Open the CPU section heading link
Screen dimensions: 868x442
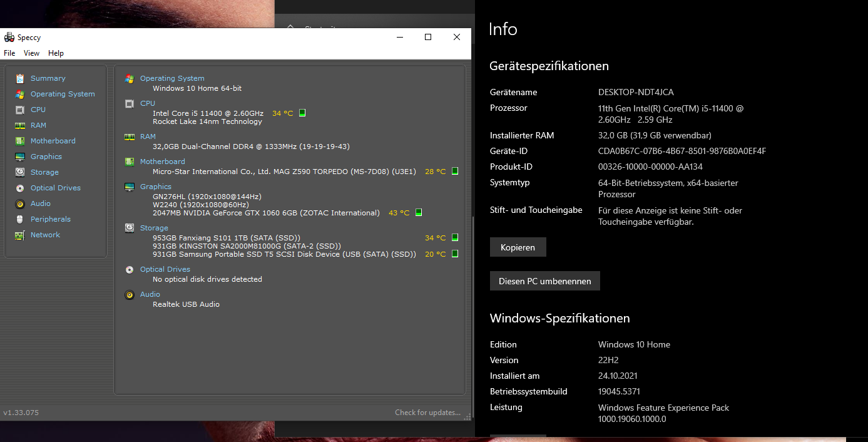(148, 103)
